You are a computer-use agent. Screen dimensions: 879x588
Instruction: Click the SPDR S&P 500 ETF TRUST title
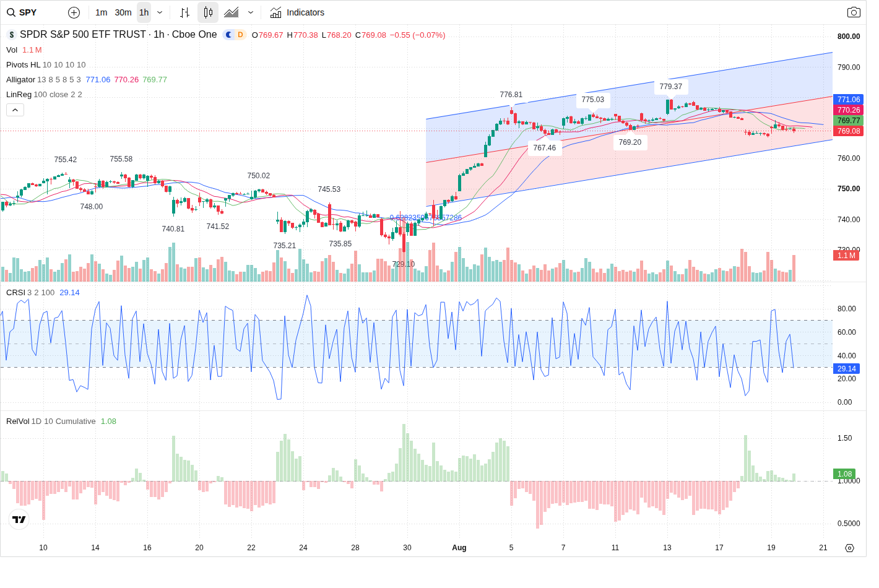click(83, 35)
